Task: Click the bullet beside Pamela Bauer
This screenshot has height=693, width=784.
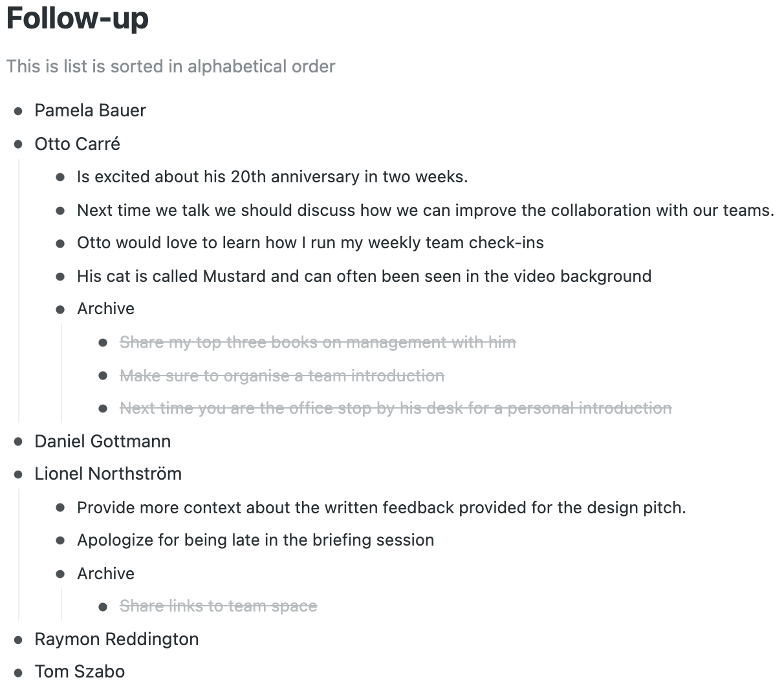Action: pos(19,111)
